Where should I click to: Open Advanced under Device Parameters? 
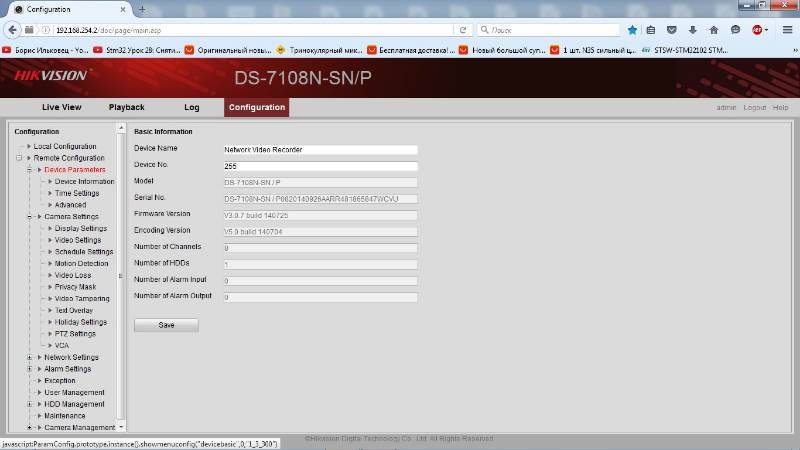70,205
